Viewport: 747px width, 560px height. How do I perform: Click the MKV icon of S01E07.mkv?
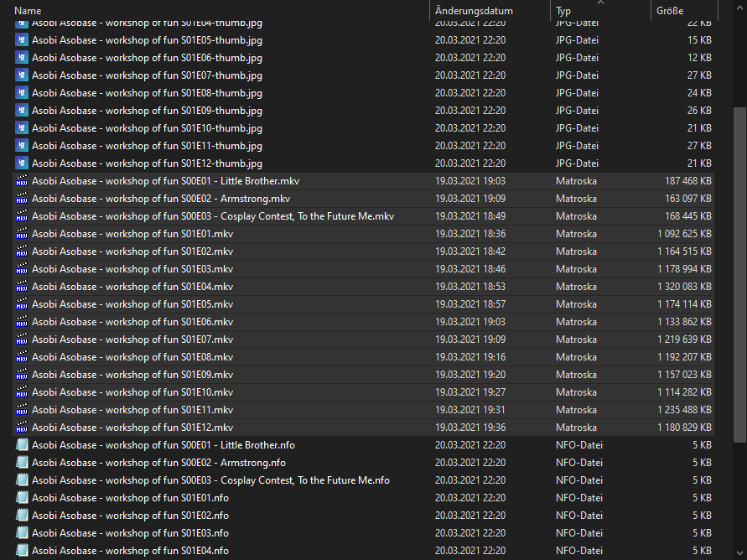click(22, 340)
